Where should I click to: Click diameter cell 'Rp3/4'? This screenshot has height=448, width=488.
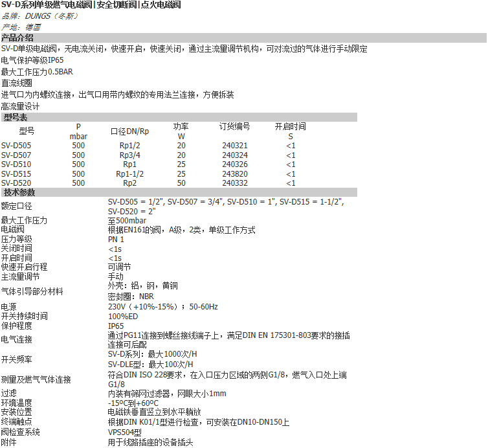click(x=130, y=155)
